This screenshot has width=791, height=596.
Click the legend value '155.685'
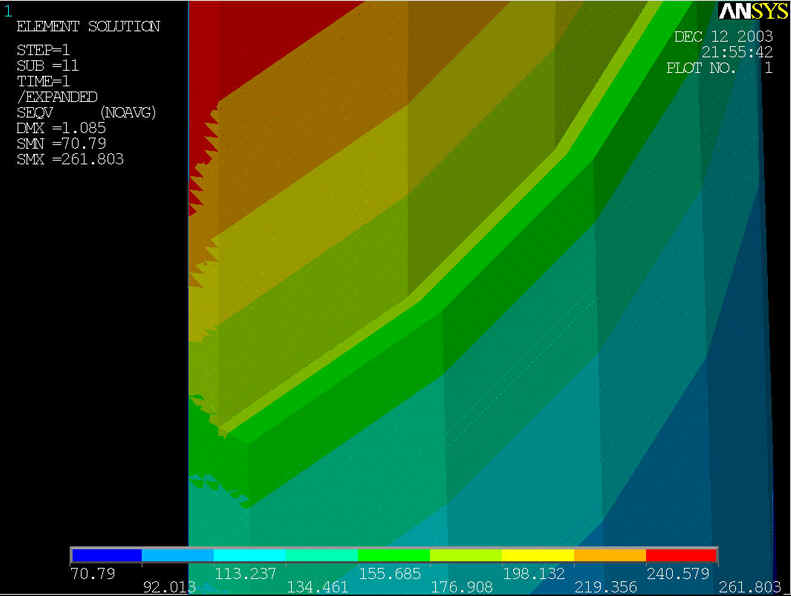pos(390,574)
